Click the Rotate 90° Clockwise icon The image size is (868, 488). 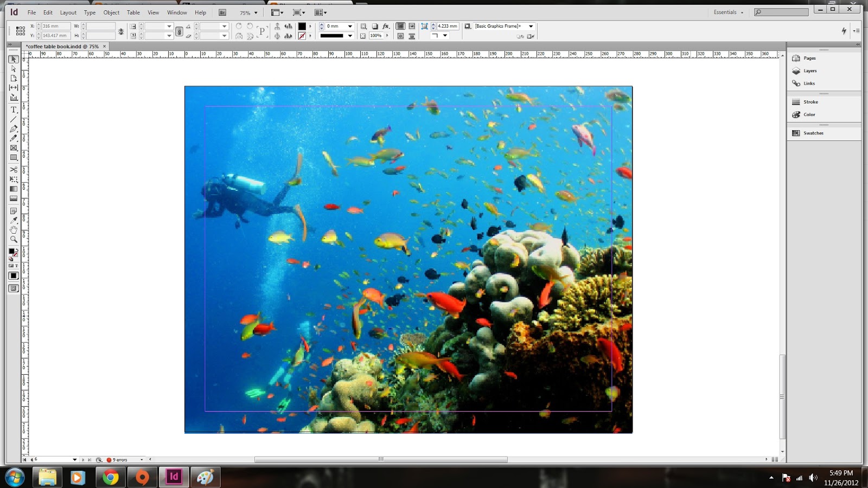[x=239, y=26]
